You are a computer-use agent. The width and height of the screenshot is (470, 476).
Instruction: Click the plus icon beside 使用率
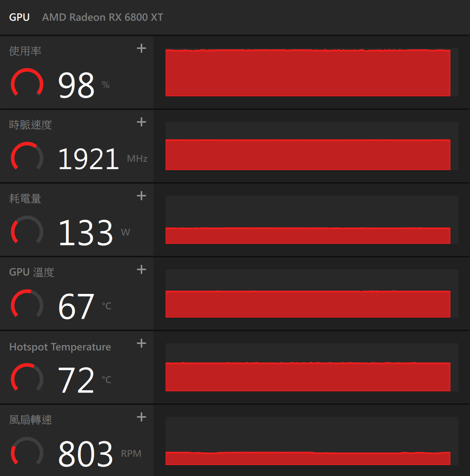(141, 48)
